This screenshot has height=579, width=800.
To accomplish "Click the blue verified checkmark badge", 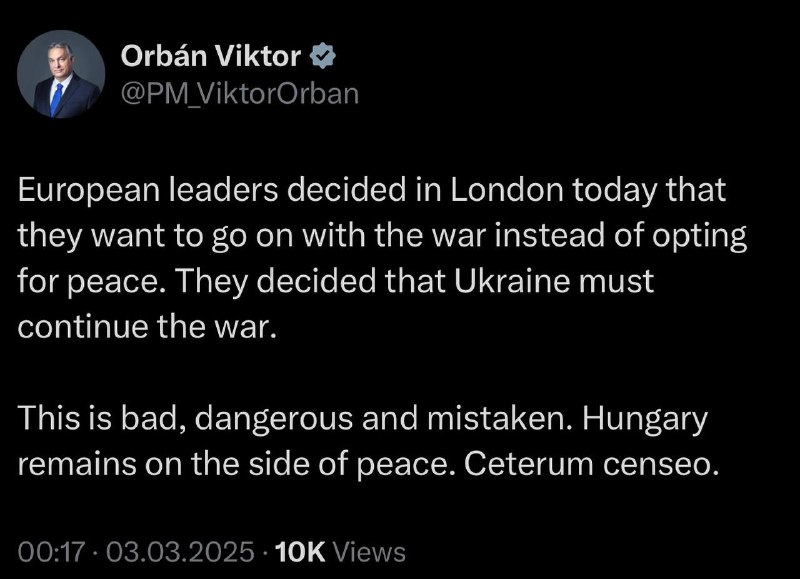I will click(323, 56).
